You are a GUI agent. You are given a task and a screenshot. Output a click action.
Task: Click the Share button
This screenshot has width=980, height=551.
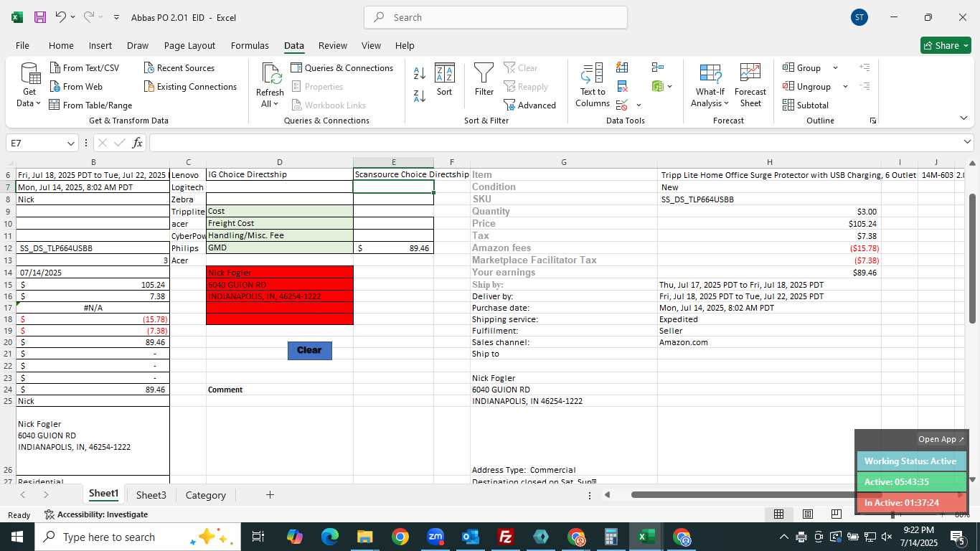(x=946, y=45)
